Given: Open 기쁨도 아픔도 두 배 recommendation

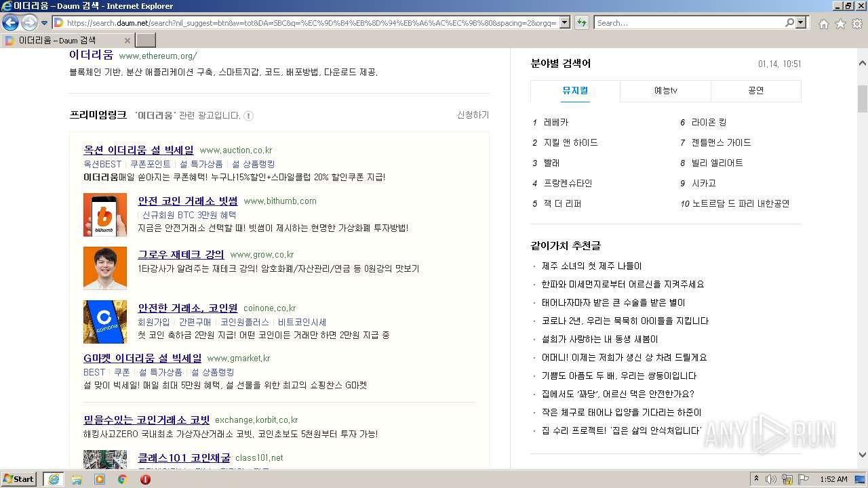Looking at the screenshot, I should coord(619,376).
